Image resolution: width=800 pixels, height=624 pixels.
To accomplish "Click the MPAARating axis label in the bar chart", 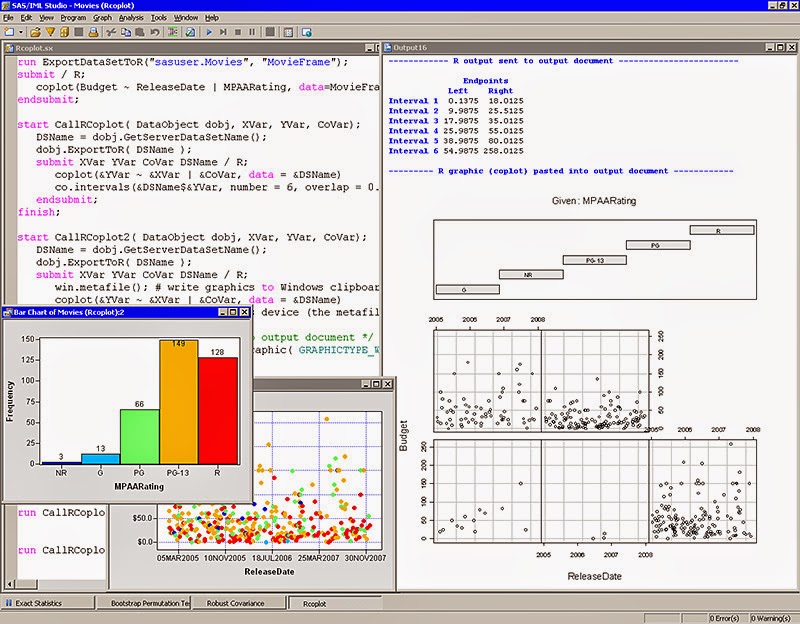I will point(139,487).
